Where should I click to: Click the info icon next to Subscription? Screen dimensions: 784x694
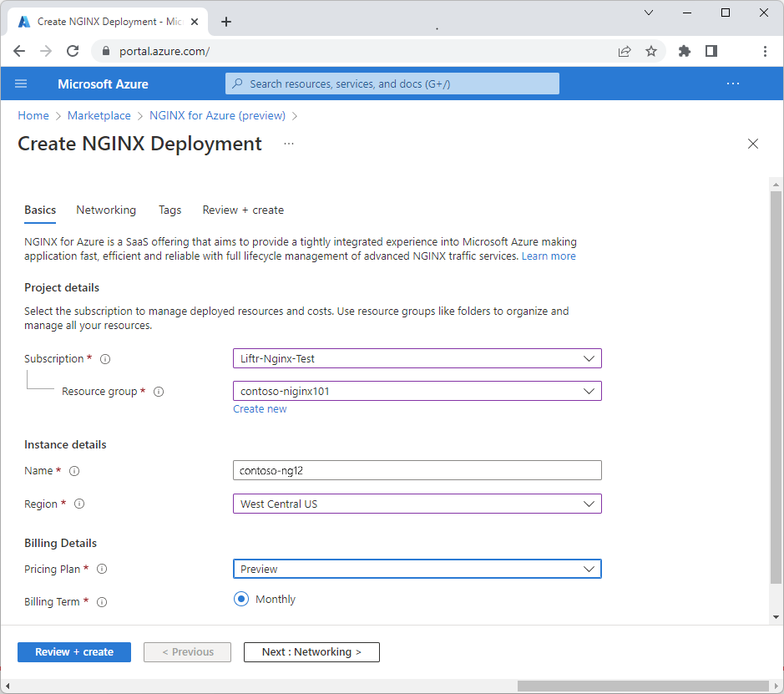coord(105,359)
